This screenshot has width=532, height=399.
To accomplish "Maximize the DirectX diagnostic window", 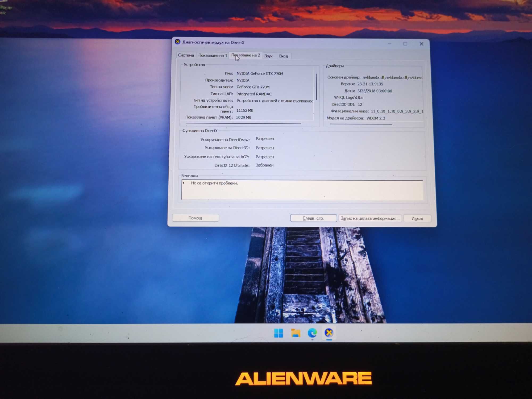I will tap(405, 44).
